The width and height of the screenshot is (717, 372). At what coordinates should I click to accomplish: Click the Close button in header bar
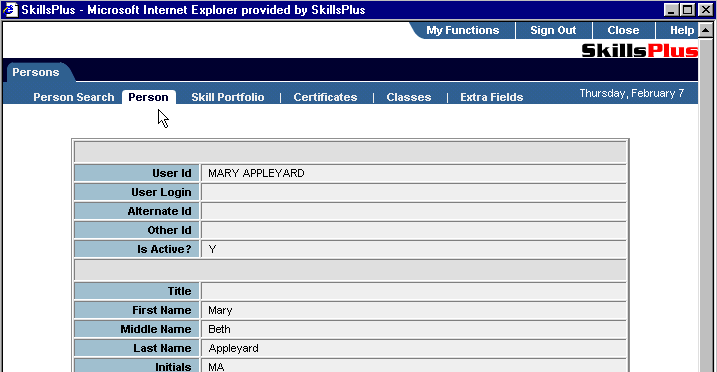pyautogui.click(x=623, y=31)
